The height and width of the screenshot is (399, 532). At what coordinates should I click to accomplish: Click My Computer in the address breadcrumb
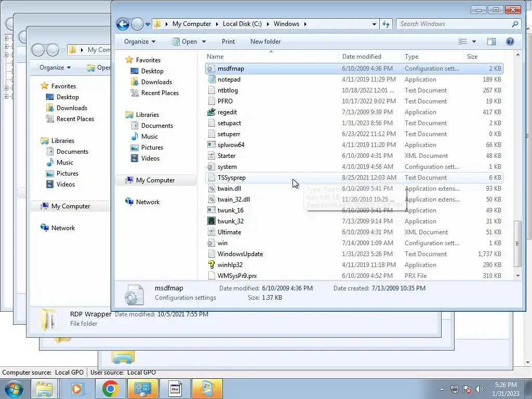[x=192, y=24]
